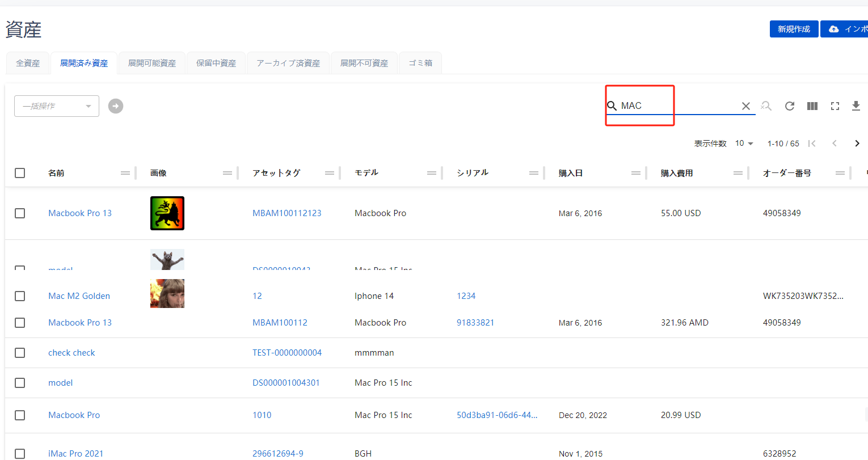The image size is (868, 460).
Task: Click the lion image thumbnail of Macbook Pro 13
Action: point(167,213)
